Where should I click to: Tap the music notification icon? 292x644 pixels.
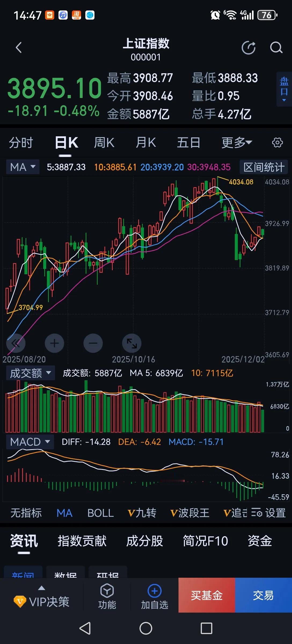63,15
